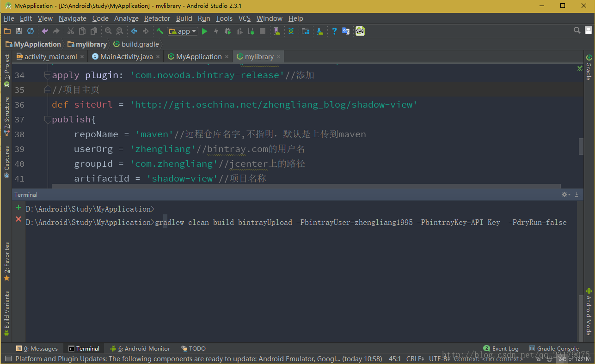The height and width of the screenshot is (364, 595).
Task: Open the Gradle right side panel
Action: click(589, 67)
